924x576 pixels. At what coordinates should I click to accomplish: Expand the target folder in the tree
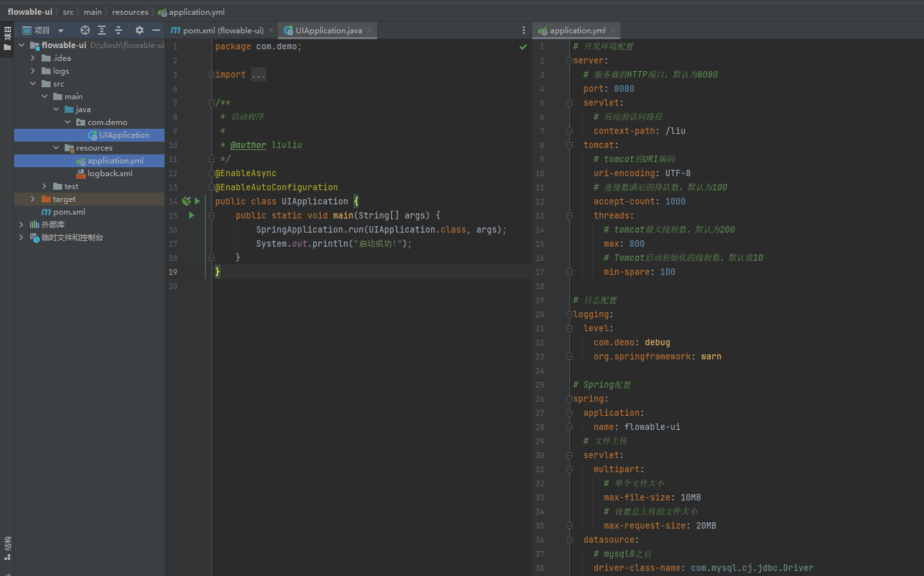coord(33,199)
